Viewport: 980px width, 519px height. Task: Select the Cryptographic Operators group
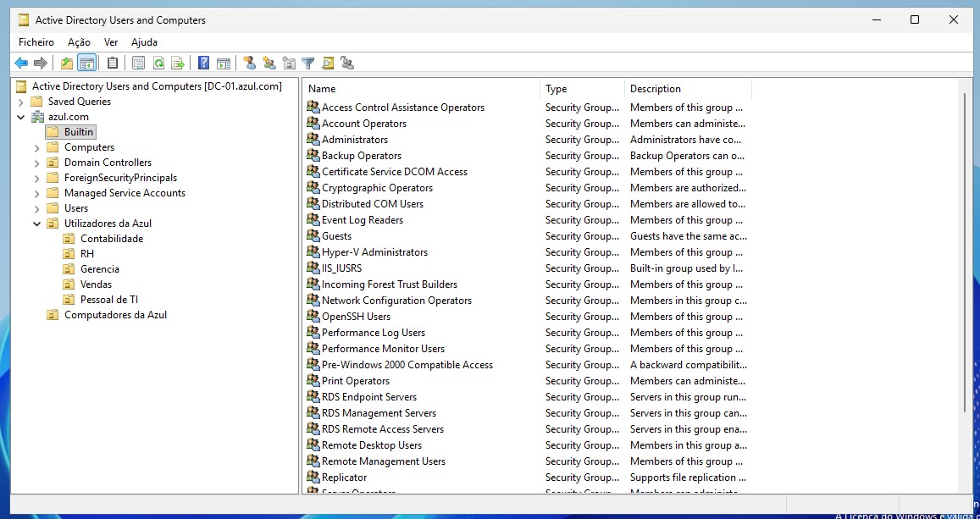pos(377,188)
